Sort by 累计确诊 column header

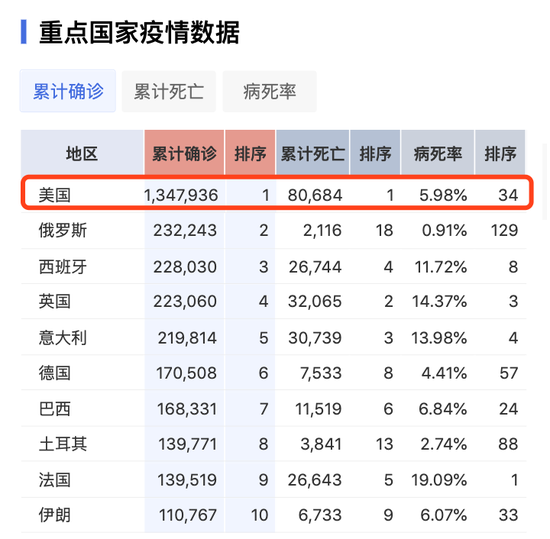(184, 153)
